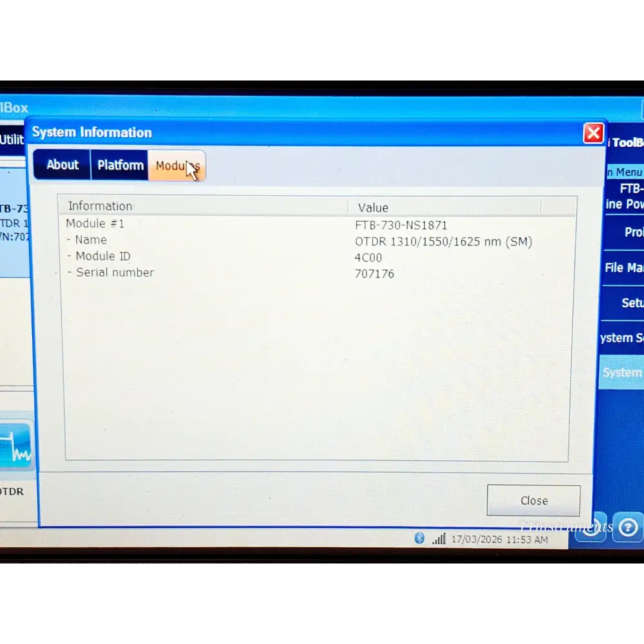This screenshot has width=644, height=644.
Task: Click the Value column header
Action: pyautogui.click(x=444, y=207)
